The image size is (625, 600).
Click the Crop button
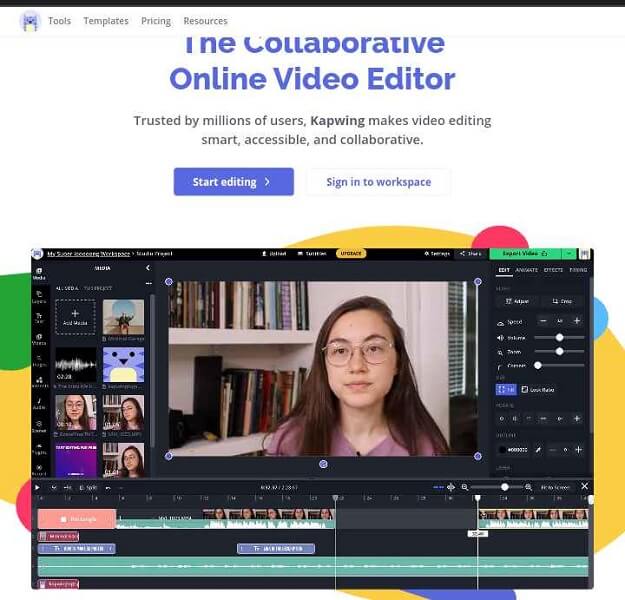(562, 301)
